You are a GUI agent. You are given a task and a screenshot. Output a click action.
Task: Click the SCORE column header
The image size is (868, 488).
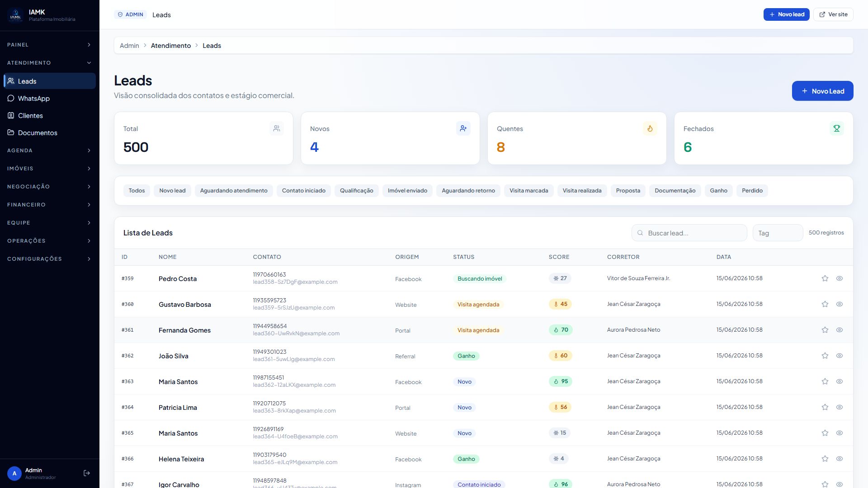[559, 257]
